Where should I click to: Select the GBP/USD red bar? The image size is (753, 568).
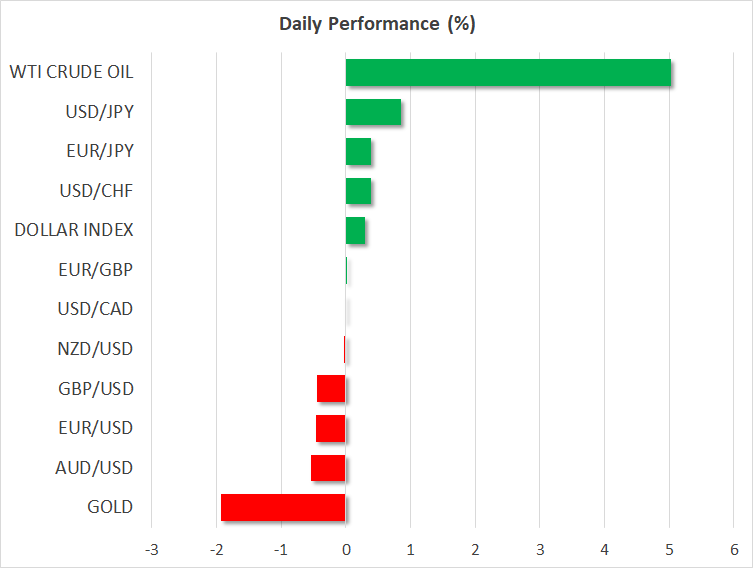tap(331, 388)
